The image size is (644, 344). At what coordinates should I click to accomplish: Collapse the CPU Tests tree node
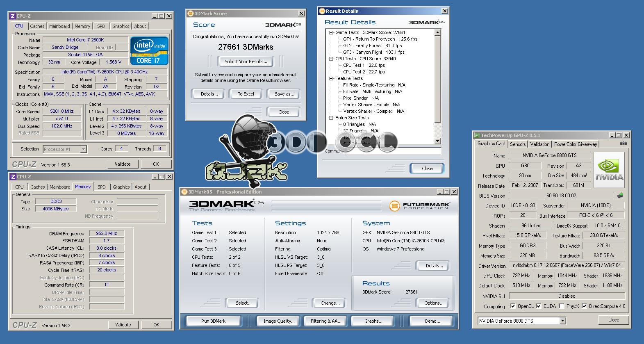tap(331, 59)
